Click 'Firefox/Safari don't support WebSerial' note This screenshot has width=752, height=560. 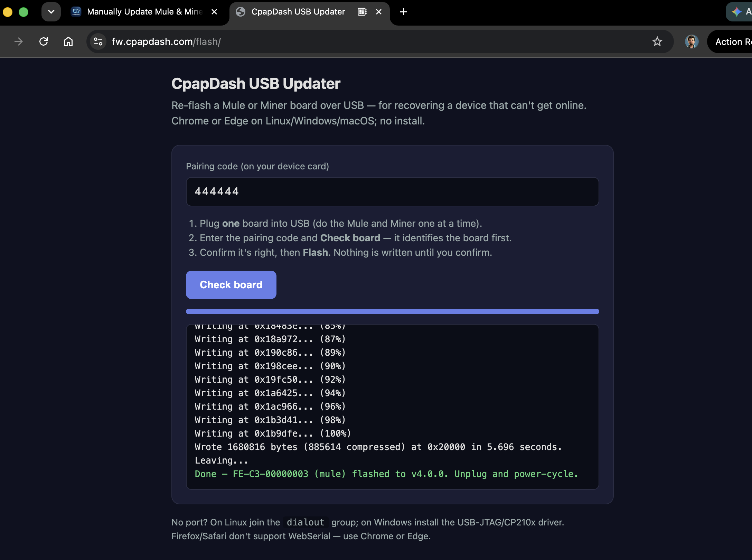301,536
